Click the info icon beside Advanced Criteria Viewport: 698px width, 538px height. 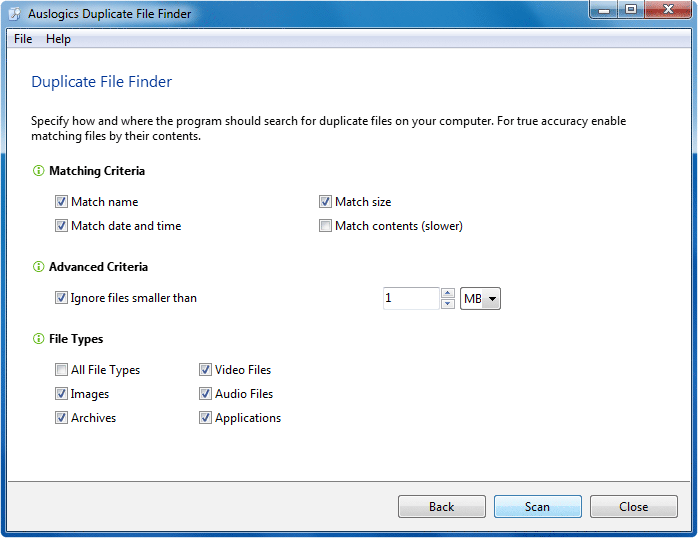39,267
